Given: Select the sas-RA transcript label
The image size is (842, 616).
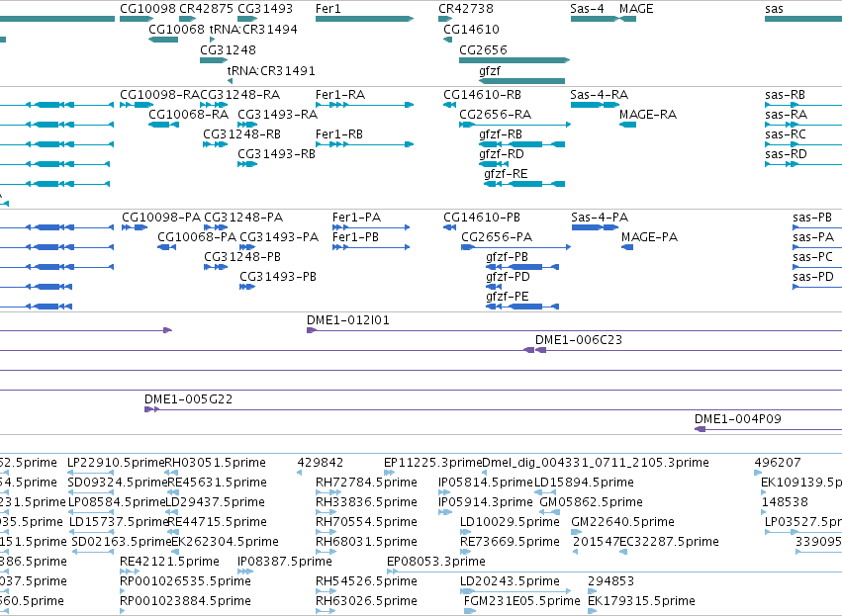Looking at the screenshot, I should click(787, 115).
